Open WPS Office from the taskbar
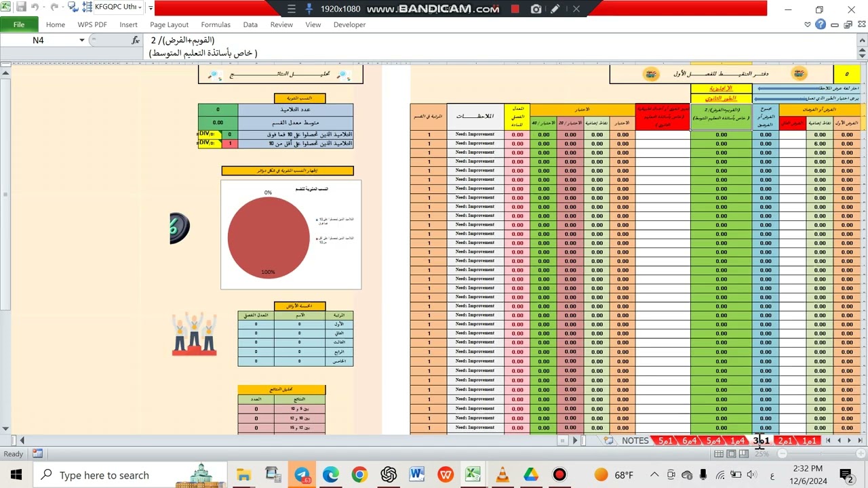Image resolution: width=868 pixels, height=488 pixels. click(x=446, y=474)
